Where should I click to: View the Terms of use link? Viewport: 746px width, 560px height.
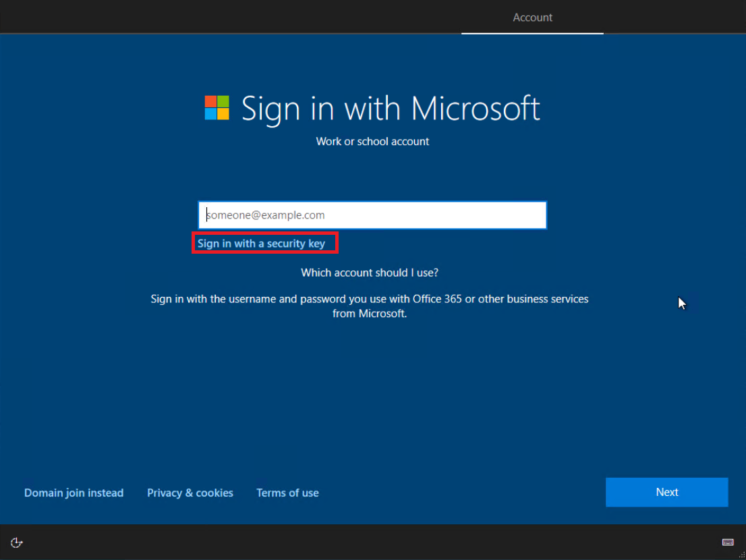[287, 493]
